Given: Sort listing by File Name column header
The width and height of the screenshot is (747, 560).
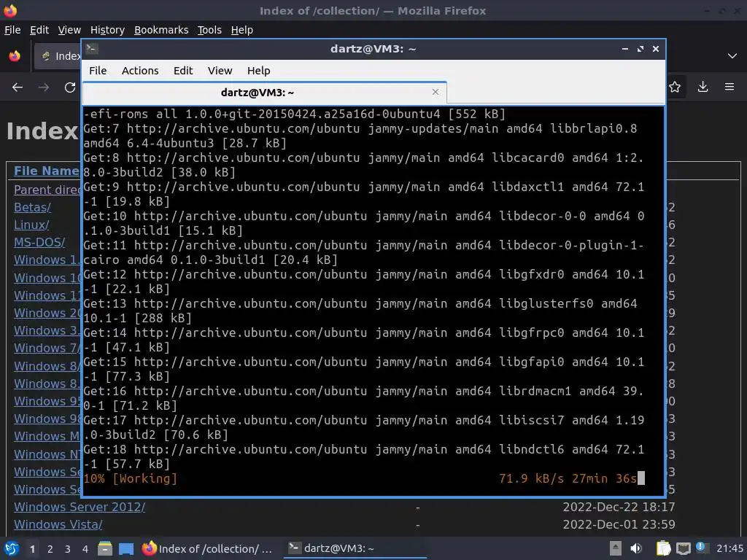Looking at the screenshot, I should [46, 171].
